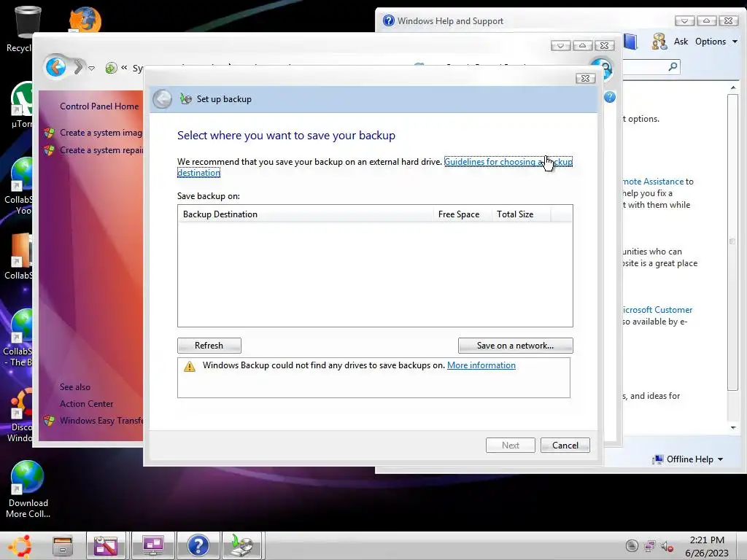
Task: Click Microsoft Customer link in Help window
Action: (x=657, y=309)
